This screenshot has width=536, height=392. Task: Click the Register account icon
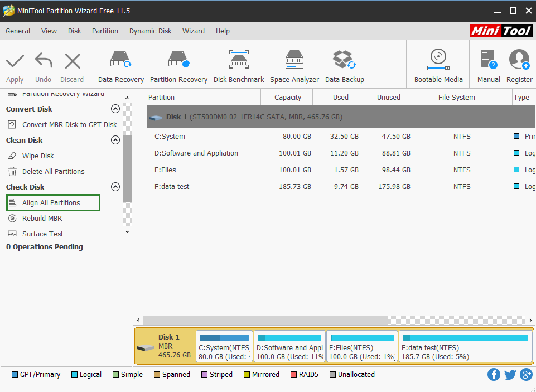point(519,66)
